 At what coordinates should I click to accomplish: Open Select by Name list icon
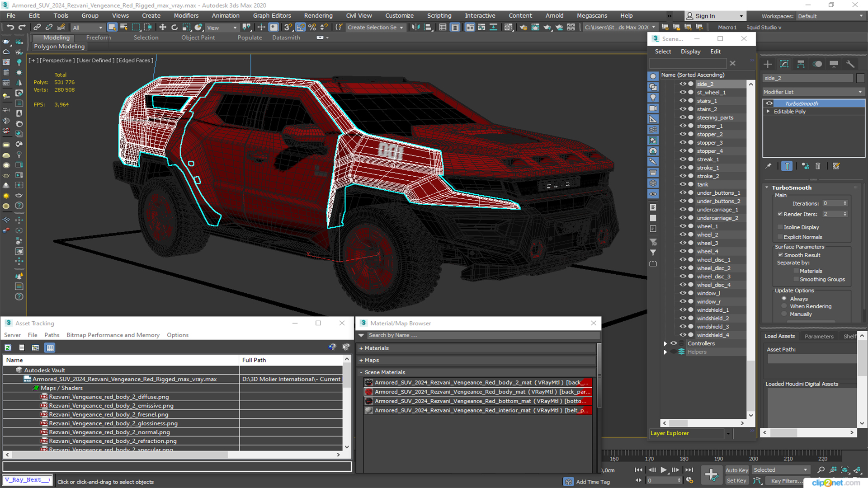(x=124, y=28)
